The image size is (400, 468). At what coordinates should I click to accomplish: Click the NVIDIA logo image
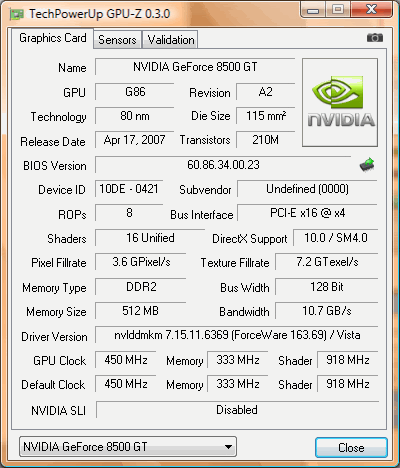pyautogui.click(x=340, y=103)
